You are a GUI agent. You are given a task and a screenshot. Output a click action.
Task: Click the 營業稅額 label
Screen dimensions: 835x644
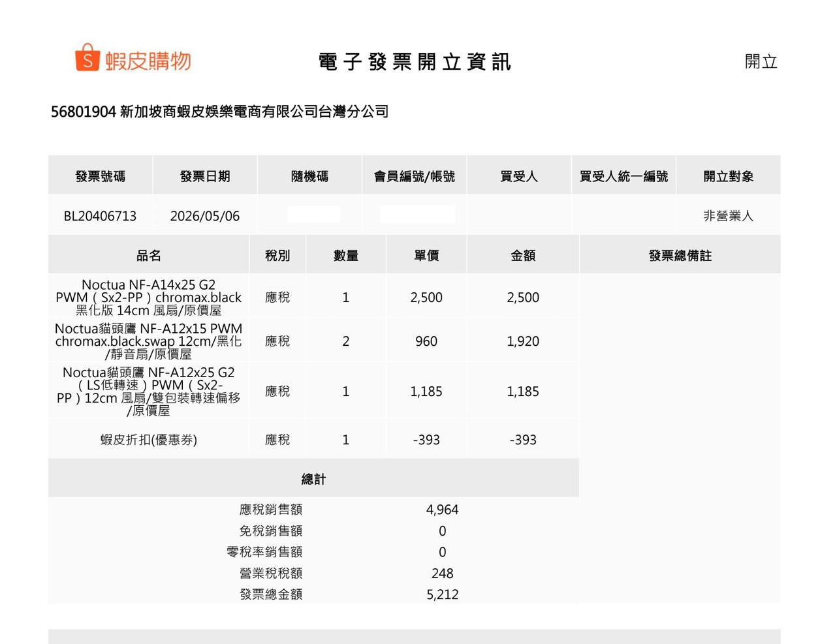(x=271, y=574)
